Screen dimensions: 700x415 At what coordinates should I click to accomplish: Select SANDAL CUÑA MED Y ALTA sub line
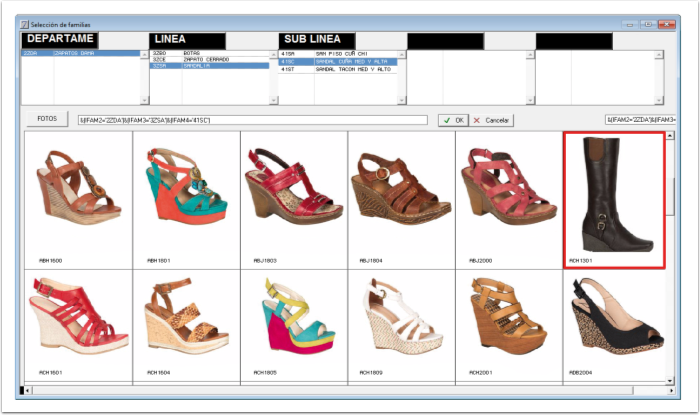tap(338, 62)
